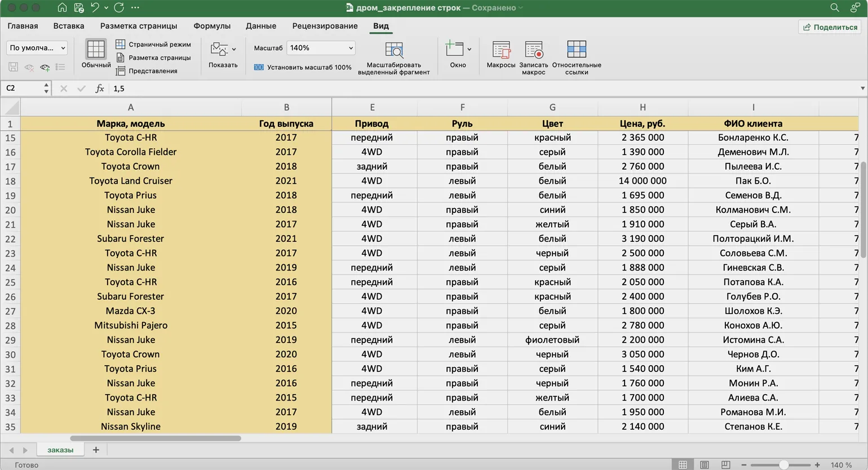Open the search magnifier in title bar
This screenshot has width=868, height=470.
pos(834,7)
